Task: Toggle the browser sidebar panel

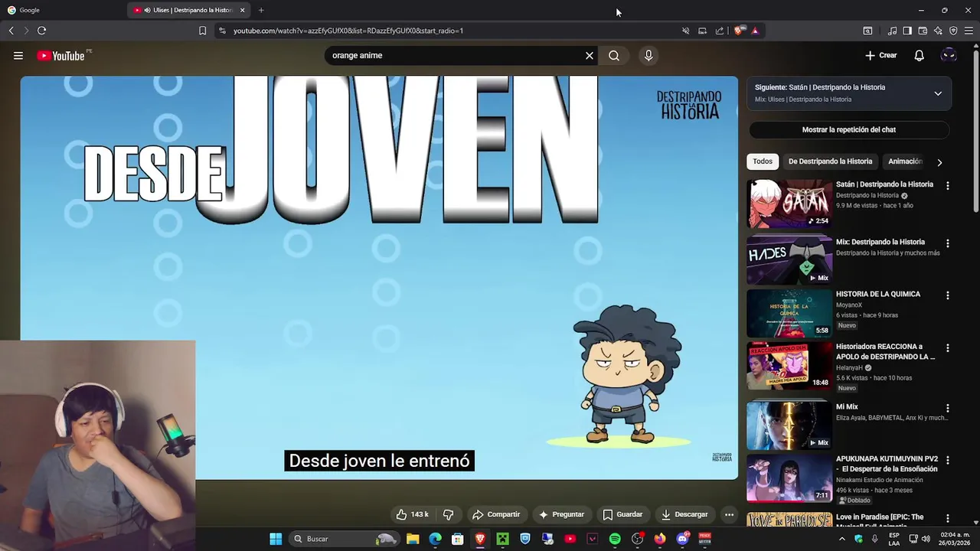Action: tap(907, 31)
